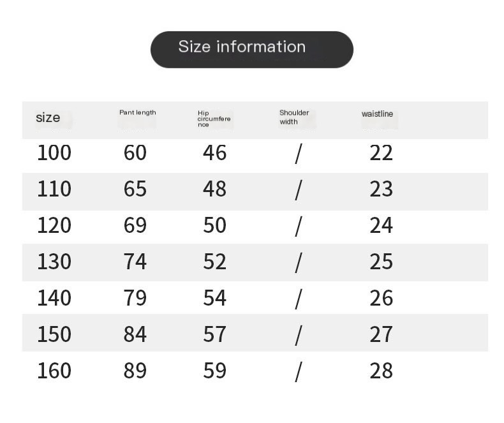Click pant length value 60
Screen dimensions: 504x423
pos(135,152)
